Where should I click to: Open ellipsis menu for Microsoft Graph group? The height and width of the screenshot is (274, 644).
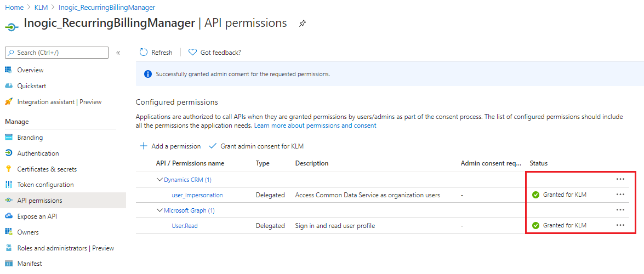point(620,210)
